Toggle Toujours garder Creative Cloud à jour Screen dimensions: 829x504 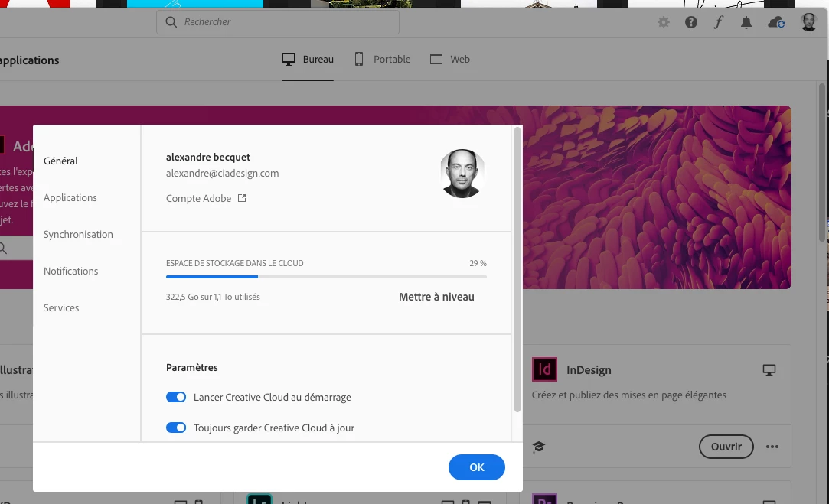(176, 428)
